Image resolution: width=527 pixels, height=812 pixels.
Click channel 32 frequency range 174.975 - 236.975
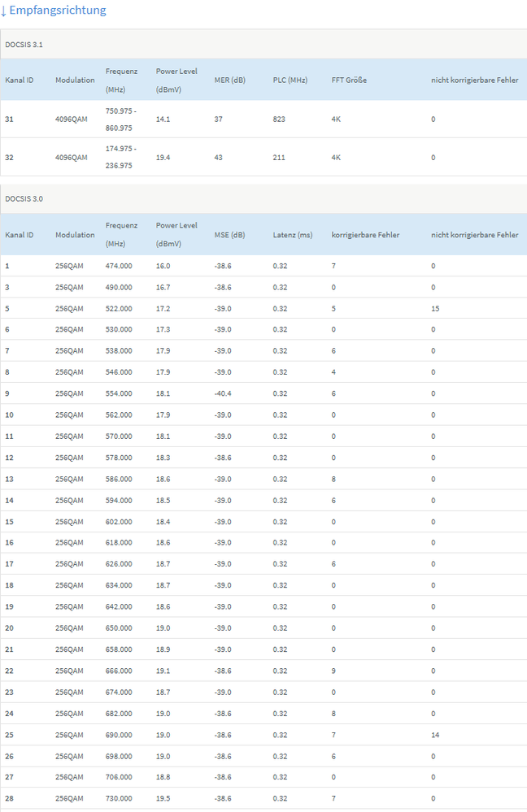[x=120, y=157]
